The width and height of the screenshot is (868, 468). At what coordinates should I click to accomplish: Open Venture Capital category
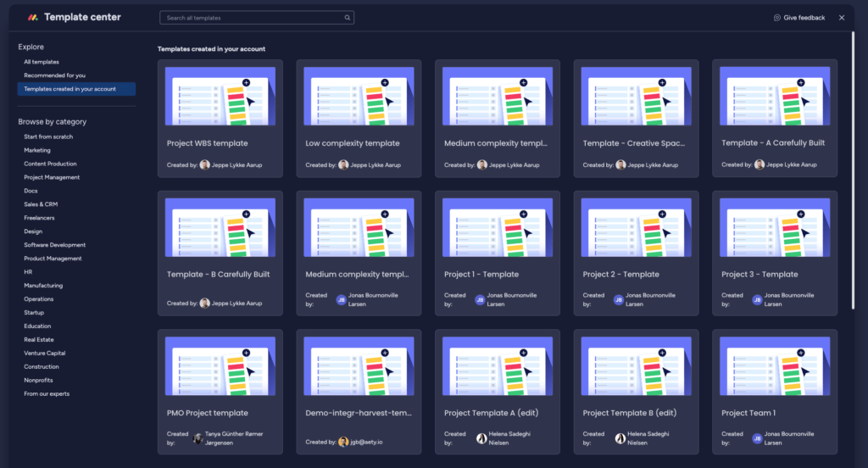point(45,353)
